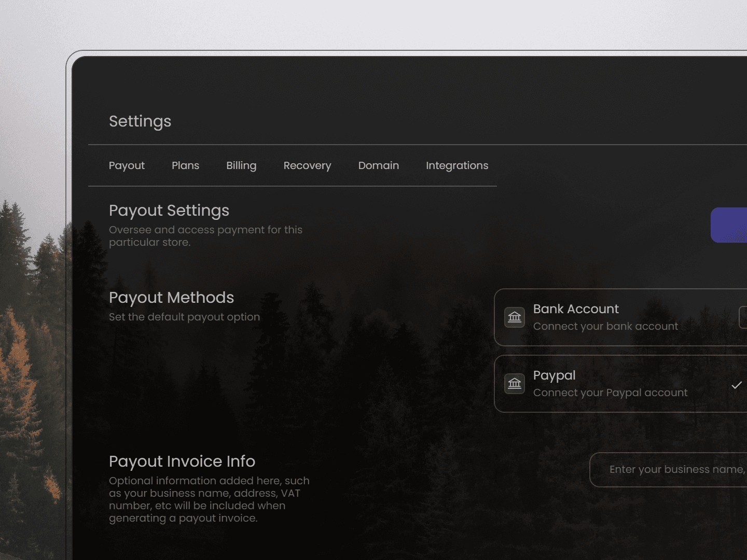Focus the business name input field
This screenshot has height=560, width=747.
668,470
